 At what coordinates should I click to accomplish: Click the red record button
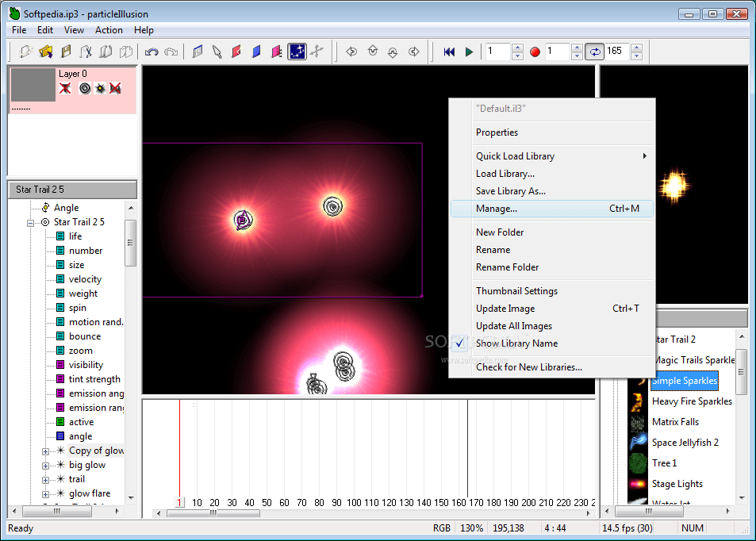(x=535, y=51)
